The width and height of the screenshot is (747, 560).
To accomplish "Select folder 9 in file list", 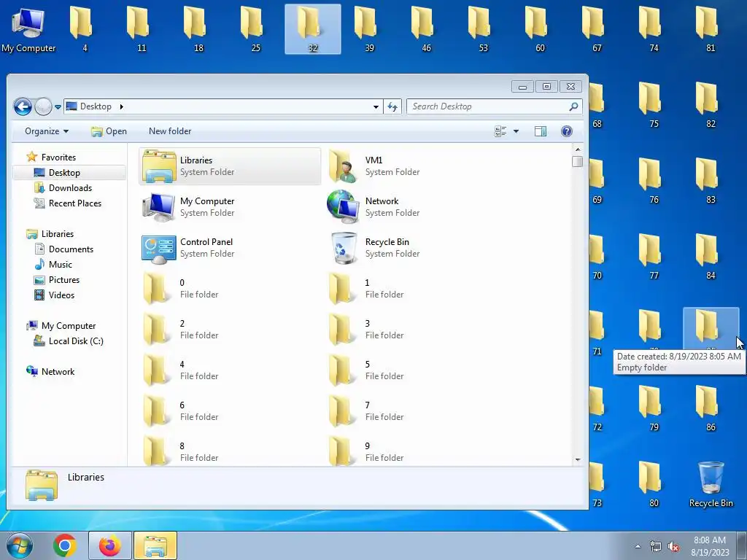I will pos(415,451).
